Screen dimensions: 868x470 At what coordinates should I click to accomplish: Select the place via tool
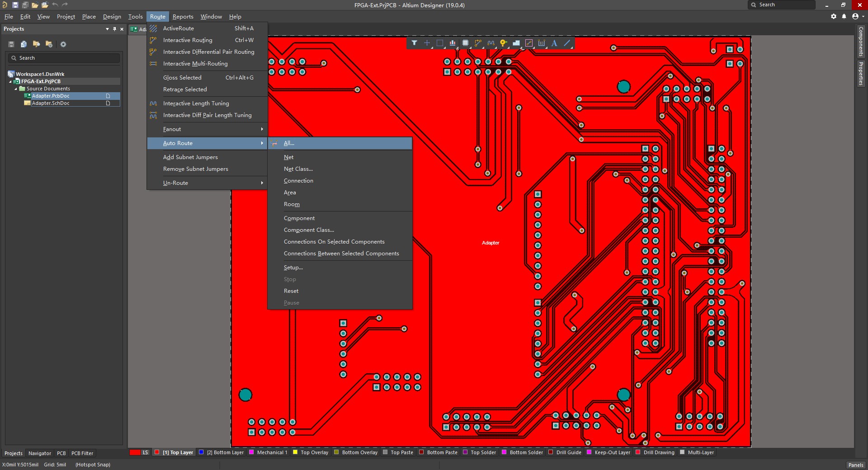tap(503, 43)
